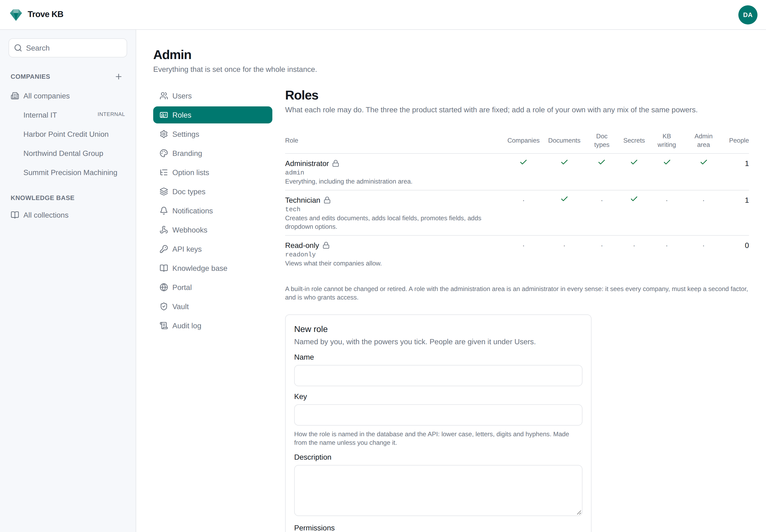Open Harbor Point Credit Union

coord(68,134)
